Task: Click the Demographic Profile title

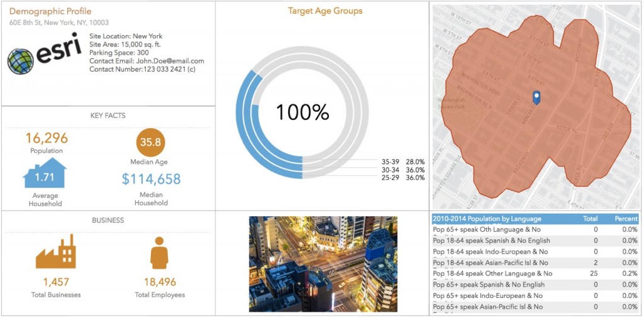Action: [x=50, y=11]
